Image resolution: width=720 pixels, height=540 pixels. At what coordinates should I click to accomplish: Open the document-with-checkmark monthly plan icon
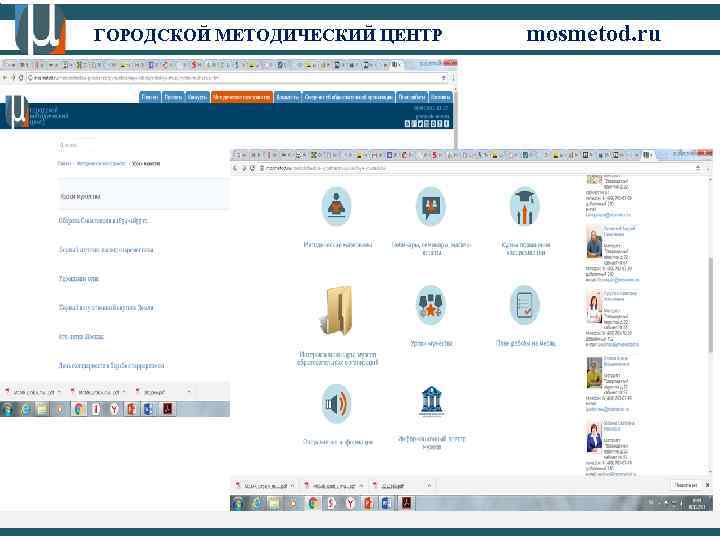[x=525, y=305]
